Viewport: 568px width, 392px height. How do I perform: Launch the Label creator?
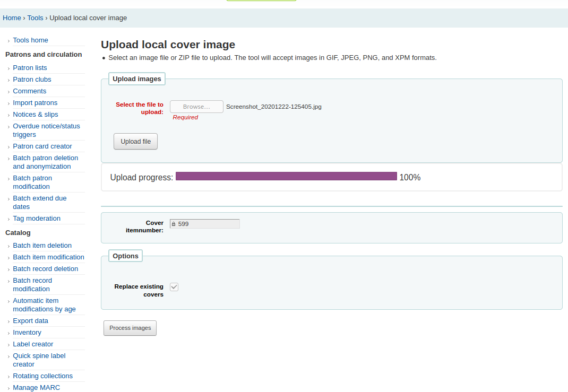(33, 344)
